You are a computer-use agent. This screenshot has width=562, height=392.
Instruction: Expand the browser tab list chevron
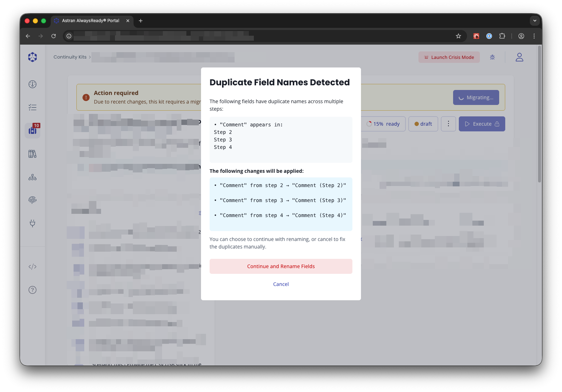click(535, 21)
